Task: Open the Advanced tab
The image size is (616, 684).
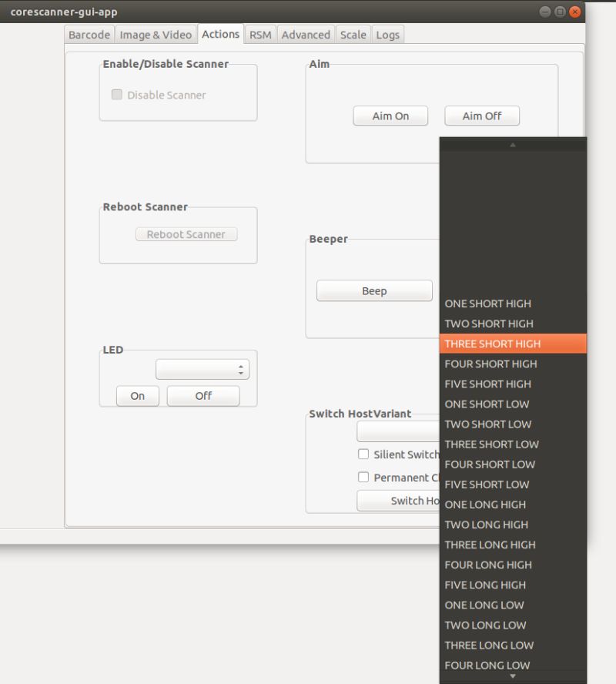Action: point(306,34)
